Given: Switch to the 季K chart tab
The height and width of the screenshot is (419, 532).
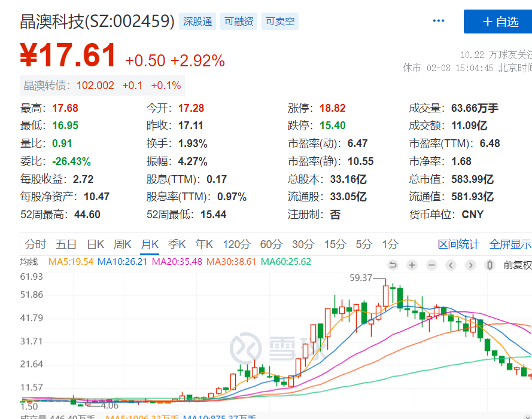Looking at the screenshot, I should coord(177,244).
